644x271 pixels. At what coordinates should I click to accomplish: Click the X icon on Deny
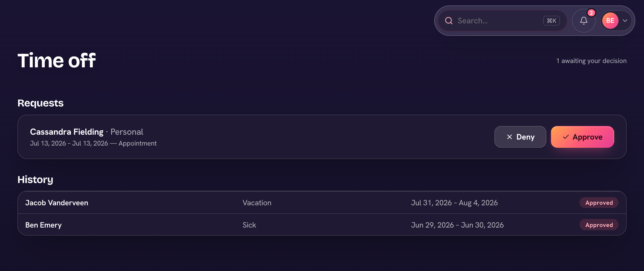tap(509, 137)
